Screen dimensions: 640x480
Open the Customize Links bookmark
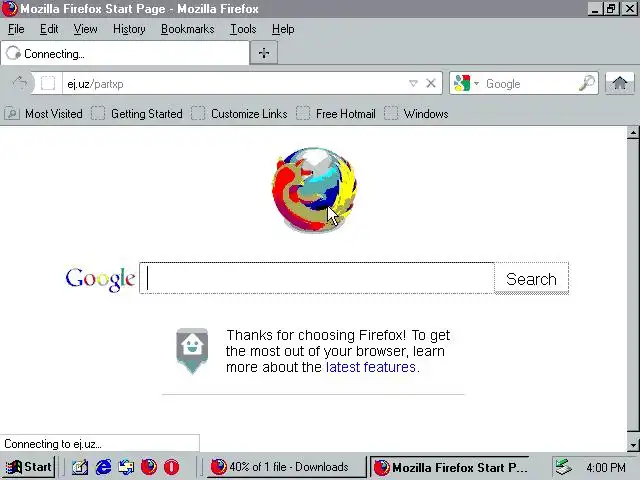(x=239, y=113)
